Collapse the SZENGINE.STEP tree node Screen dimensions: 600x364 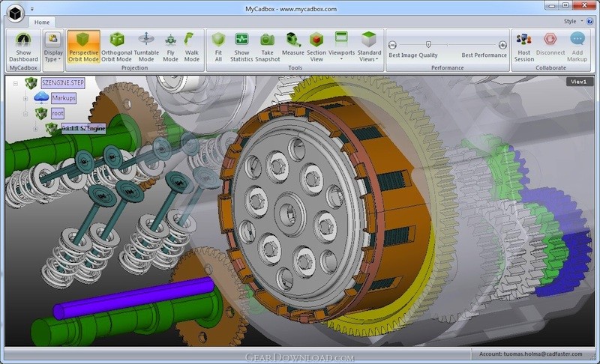tap(15, 83)
